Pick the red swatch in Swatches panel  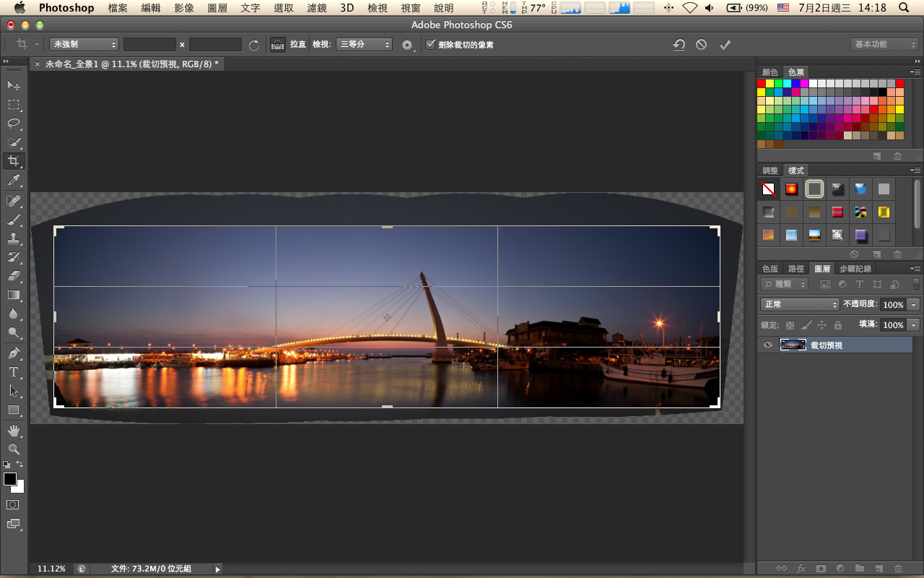click(762, 83)
